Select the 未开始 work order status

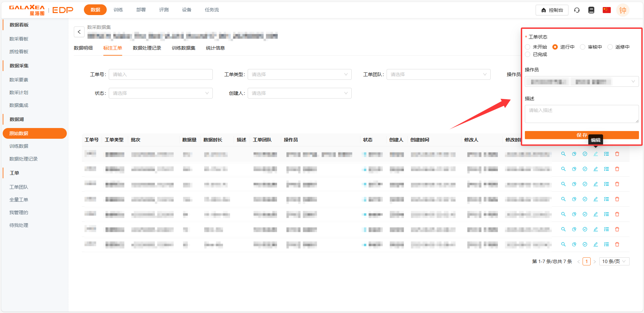point(528,47)
